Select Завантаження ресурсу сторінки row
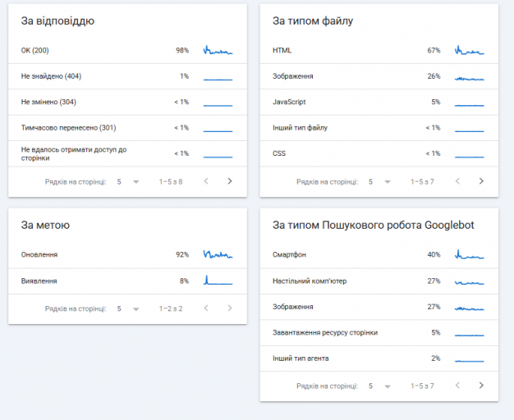 click(x=379, y=333)
